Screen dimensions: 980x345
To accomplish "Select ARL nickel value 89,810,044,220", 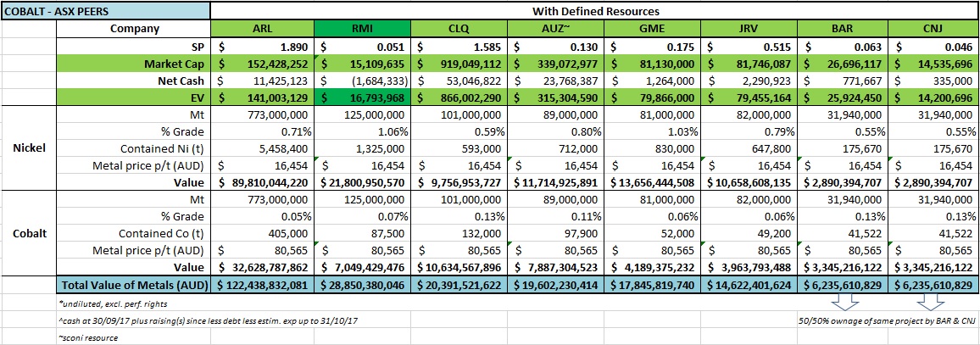I will 263,182.
